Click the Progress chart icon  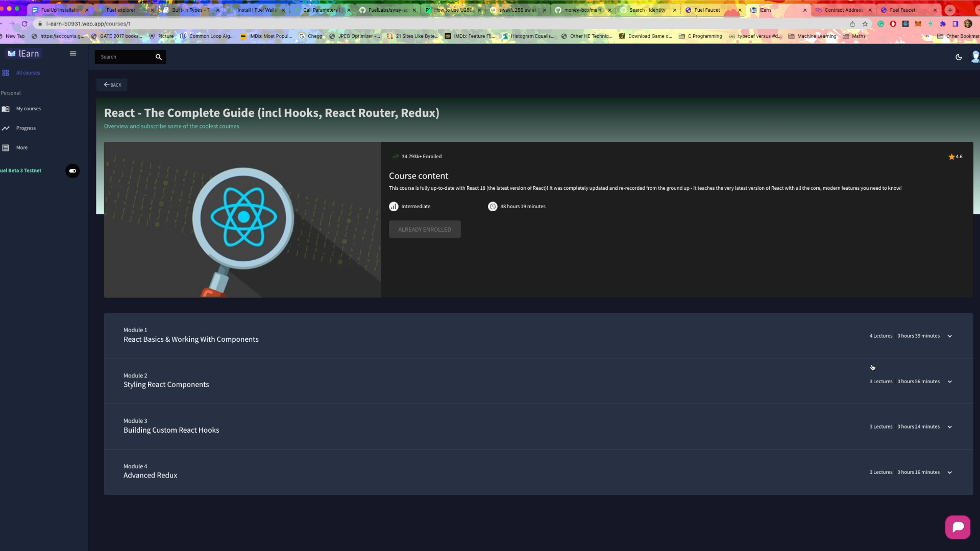6,128
